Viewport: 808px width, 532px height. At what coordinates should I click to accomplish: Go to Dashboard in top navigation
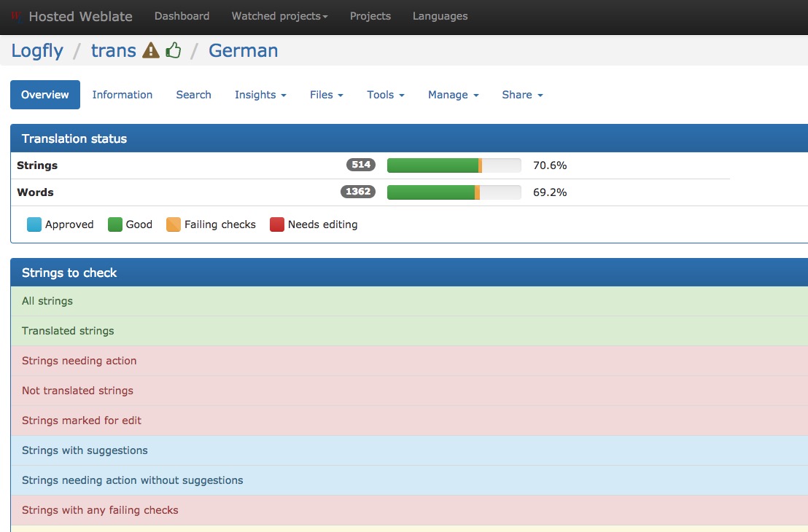182,16
